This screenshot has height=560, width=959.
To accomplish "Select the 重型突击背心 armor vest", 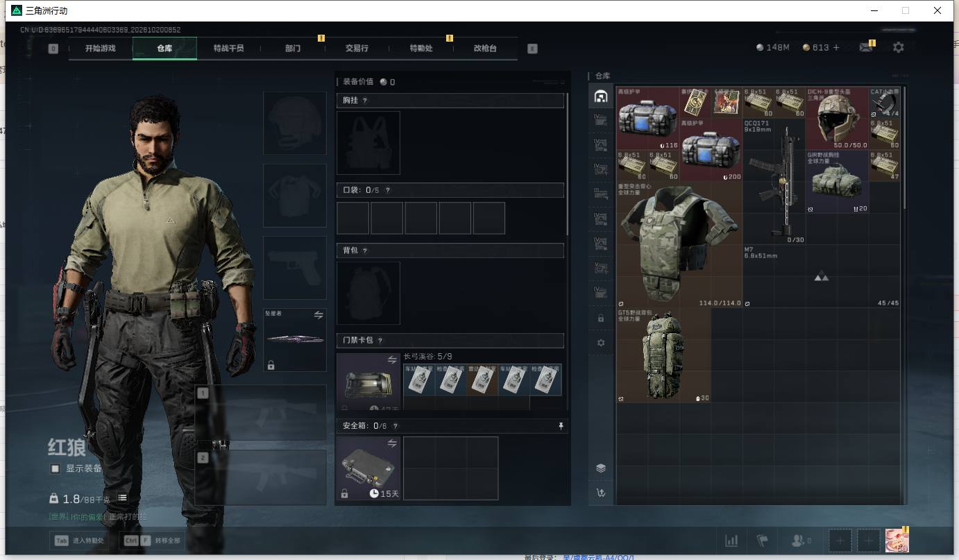I will tap(679, 244).
